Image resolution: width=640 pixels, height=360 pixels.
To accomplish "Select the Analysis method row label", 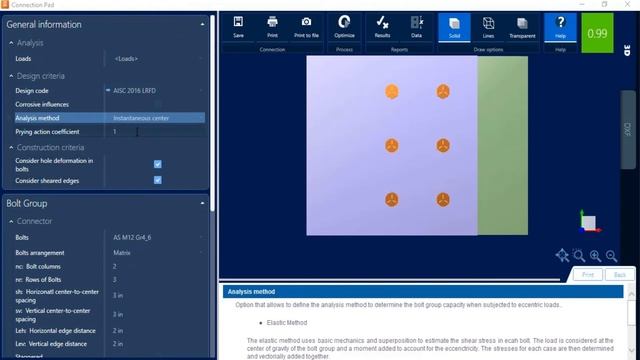I will pos(37,118).
